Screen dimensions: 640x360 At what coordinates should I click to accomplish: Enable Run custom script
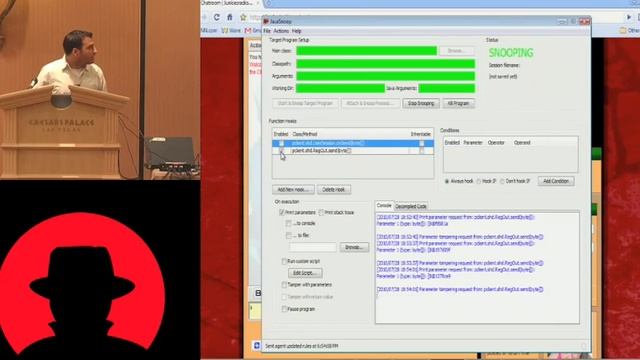click(284, 261)
